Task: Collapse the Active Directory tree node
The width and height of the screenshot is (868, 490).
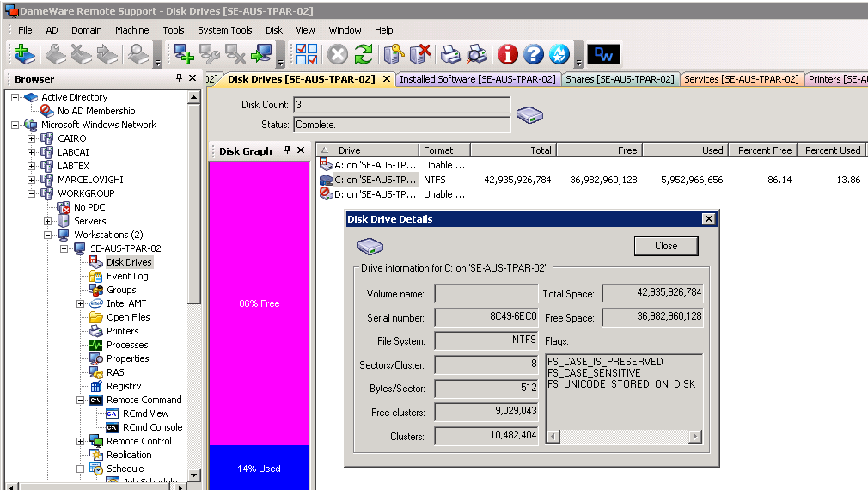Action: tap(15, 97)
